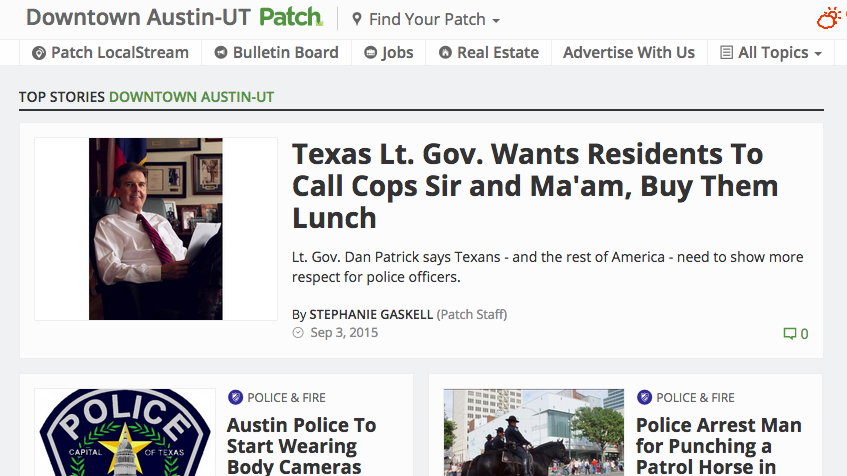Click the weather sun-cloud icon

coord(829,18)
